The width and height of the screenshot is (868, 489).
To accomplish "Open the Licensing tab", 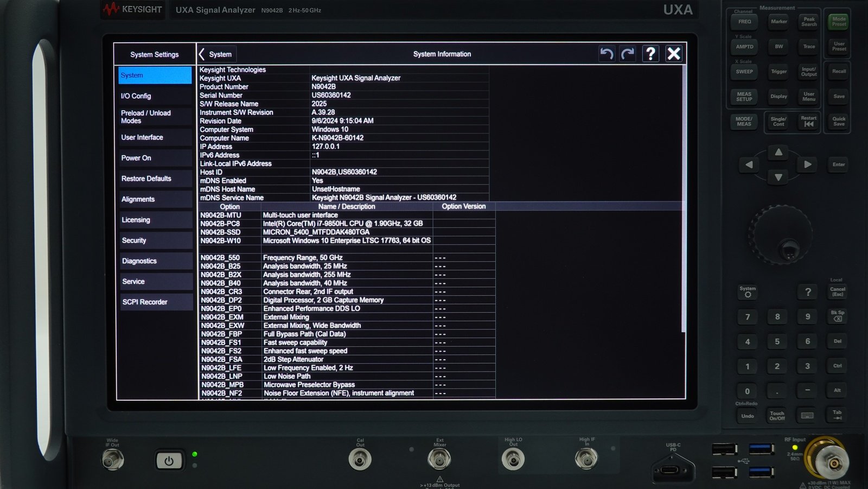I will point(156,220).
